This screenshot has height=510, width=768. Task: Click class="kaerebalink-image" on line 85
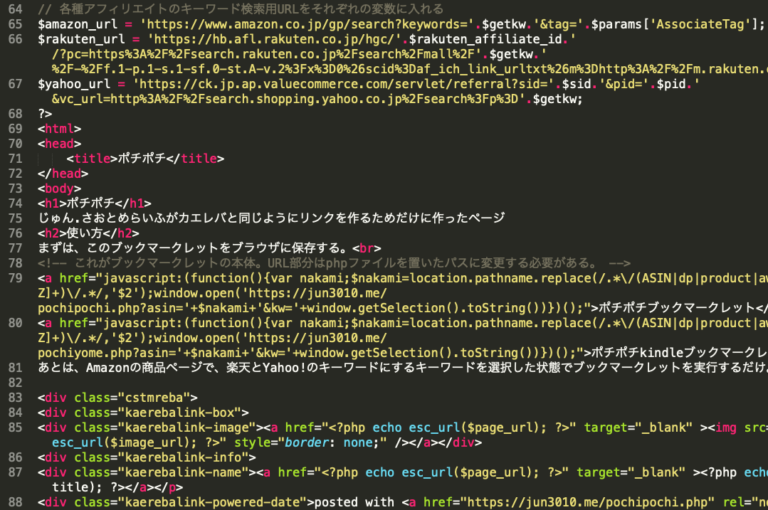click(165, 428)
